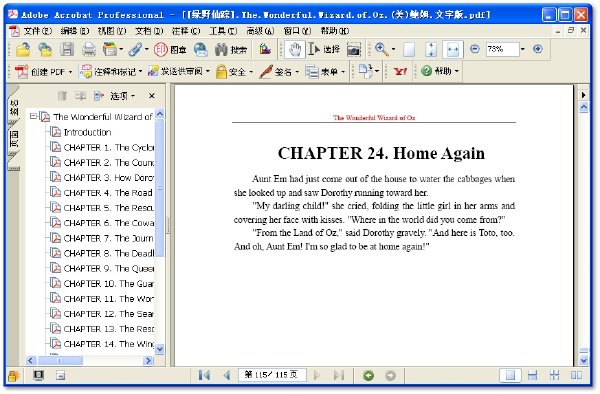This screenshot has height=394, width=600.
Task: Go to previous page arrow
Action: pyautogui.click(x=227, y=375)
